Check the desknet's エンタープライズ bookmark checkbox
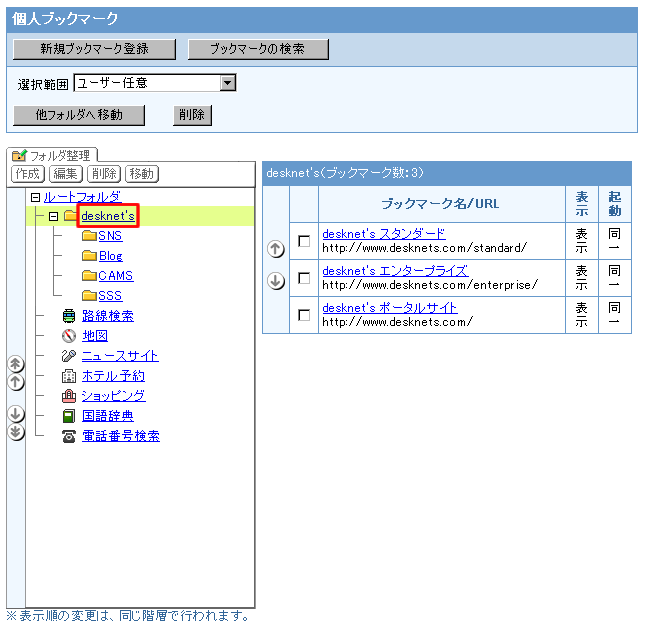The height and width of the screenshot is (623, 646). (x=304, y=278)
